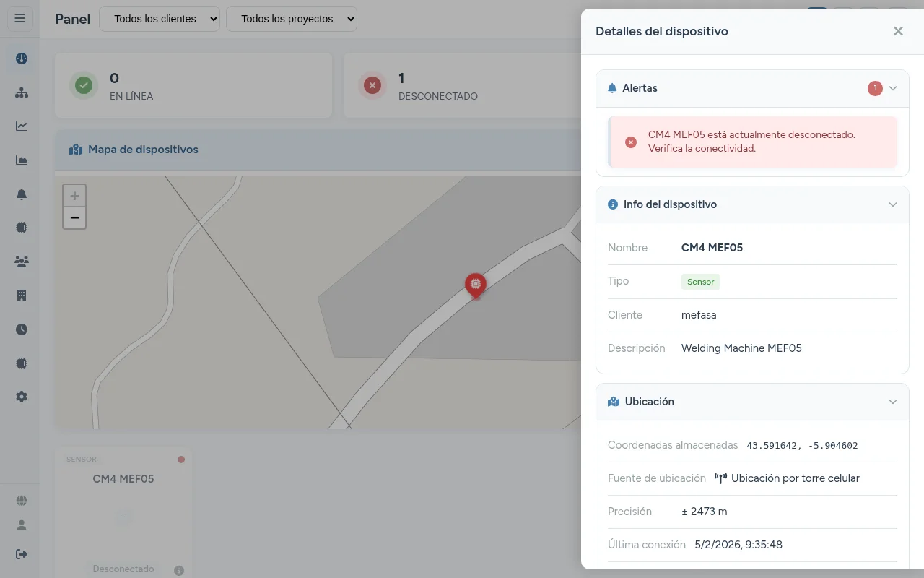Image resolution: width=924 pixels, height=578 pixels.
Task: Open the history clock icon in sidebar
Action: pyautogui.click(x=21, y=329)
